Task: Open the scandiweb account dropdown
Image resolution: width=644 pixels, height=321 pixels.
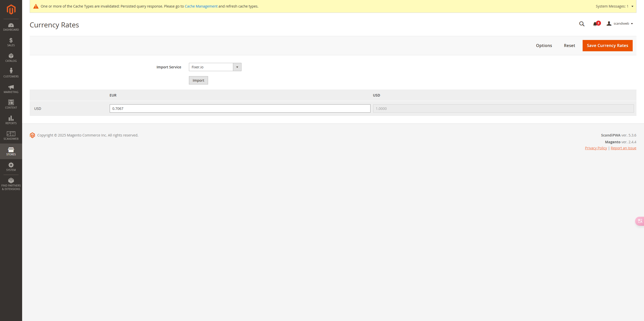Action: [x=620, y=24]
